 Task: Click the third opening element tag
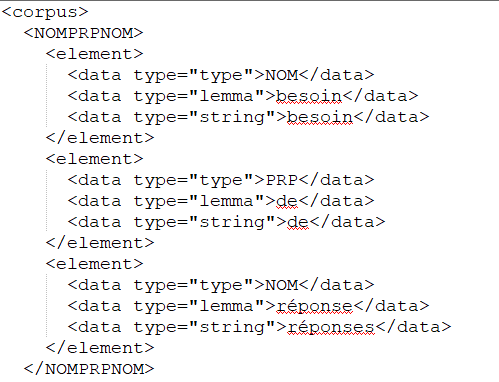(95, 264)
